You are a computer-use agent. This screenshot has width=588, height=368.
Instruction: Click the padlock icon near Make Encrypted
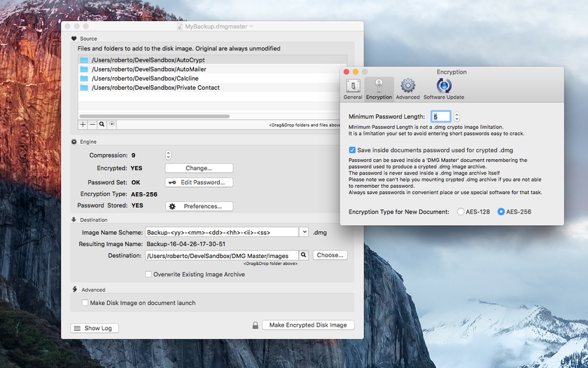(255, 325)
